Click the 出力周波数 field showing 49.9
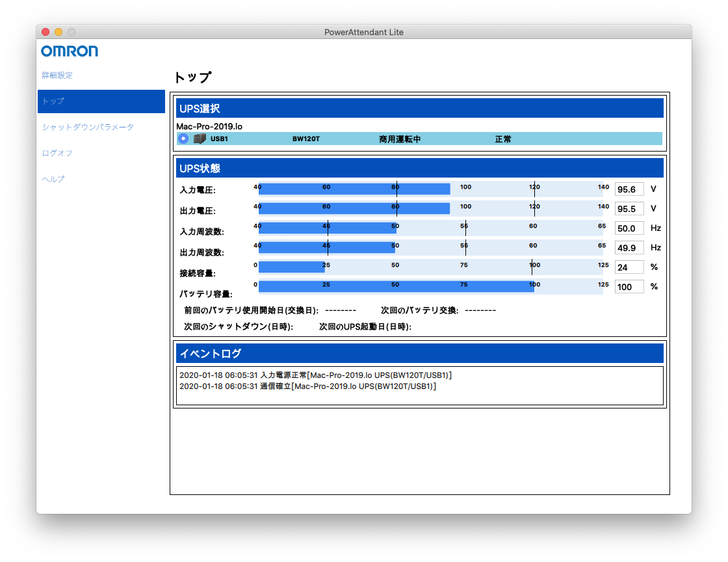The width and height of the screenshot is (728, 562). 629,248
